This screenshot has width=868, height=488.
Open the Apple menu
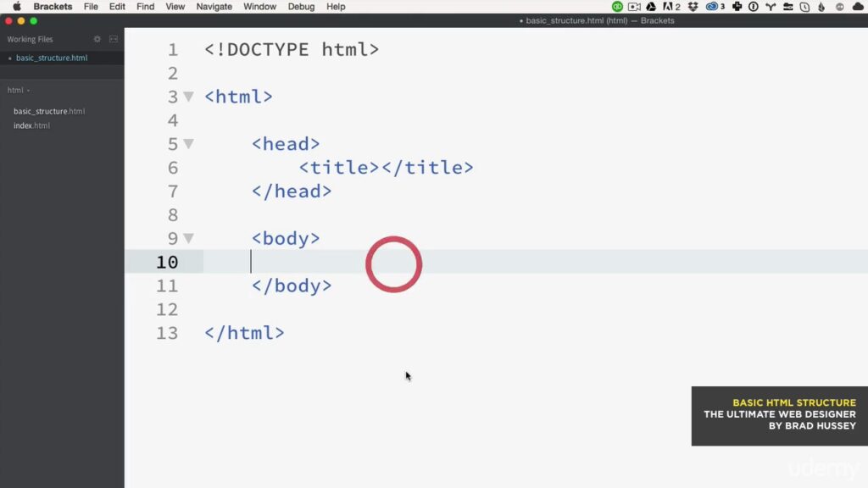click(x=17, y=7)
